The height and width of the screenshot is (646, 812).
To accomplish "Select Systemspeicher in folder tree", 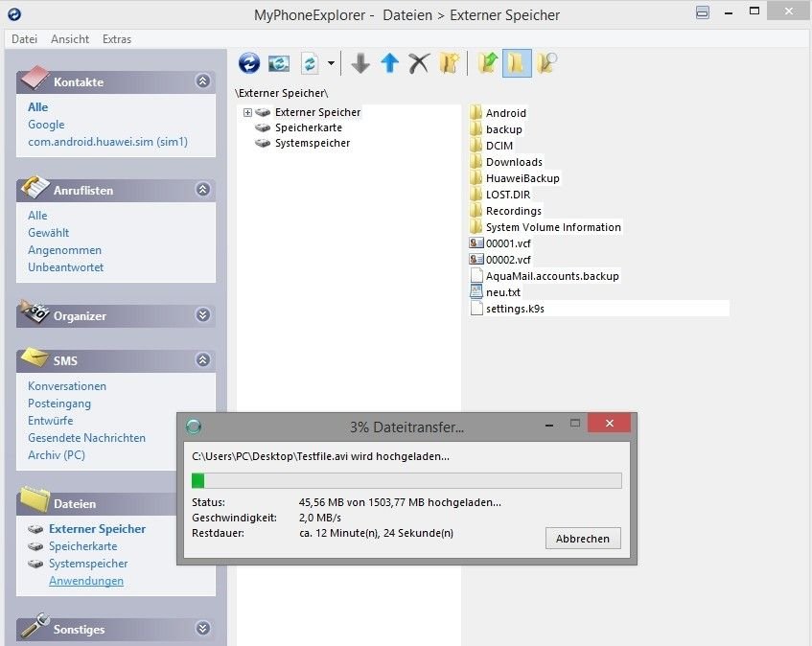I will pos(313,144).
